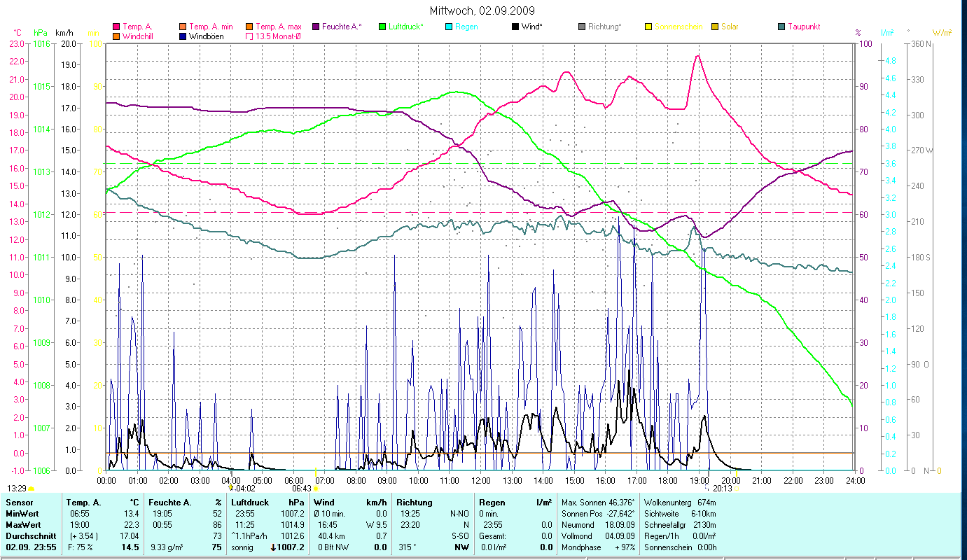Select the Solar legend label

point(730,27)
